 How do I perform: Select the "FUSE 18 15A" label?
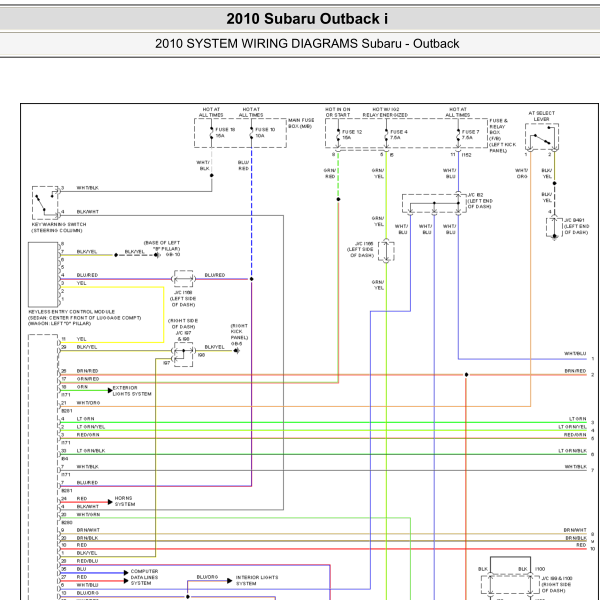(225, 132)
